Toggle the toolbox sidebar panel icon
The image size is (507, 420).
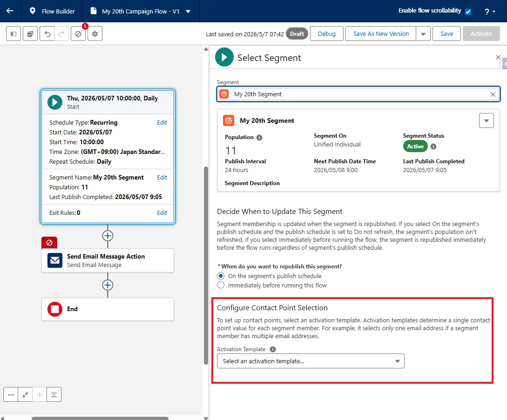coord(14,33)
